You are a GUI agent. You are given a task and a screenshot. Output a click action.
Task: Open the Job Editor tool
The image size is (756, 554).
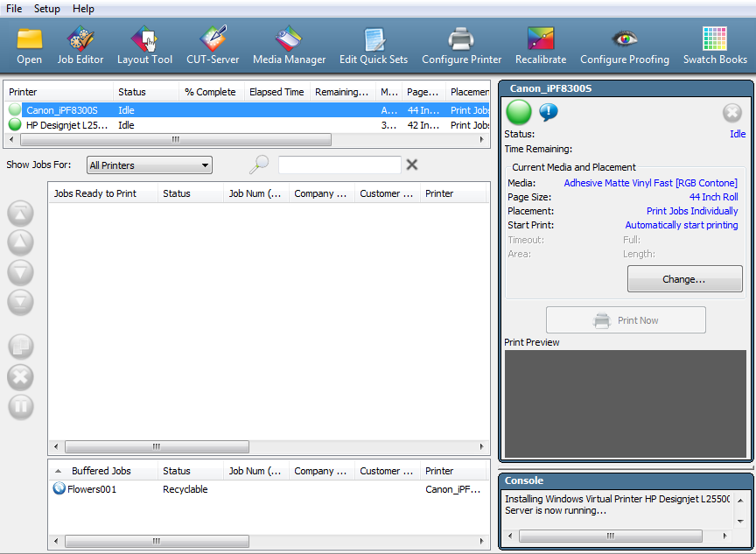click(x=80, y=46)
